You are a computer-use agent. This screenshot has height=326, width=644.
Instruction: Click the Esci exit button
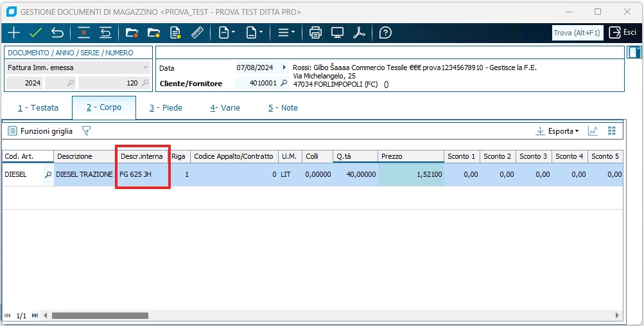[x=623, y=33]
